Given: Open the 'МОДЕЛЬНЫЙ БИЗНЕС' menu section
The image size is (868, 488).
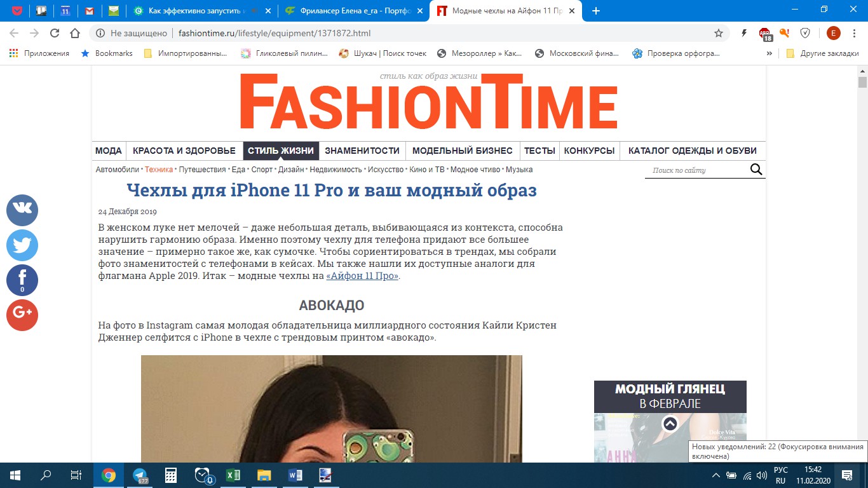Looking at the screenshot, I should 463,151.
